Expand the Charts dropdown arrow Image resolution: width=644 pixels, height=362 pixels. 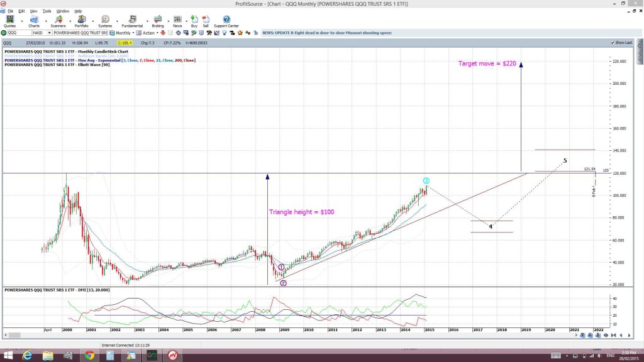tap(45, 21)
